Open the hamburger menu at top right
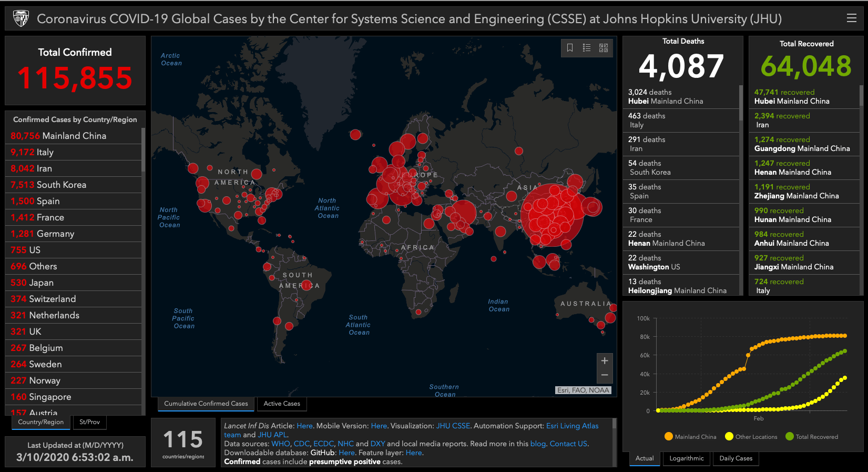The width and height of the screenshot is (868, 472). (851, 18)
